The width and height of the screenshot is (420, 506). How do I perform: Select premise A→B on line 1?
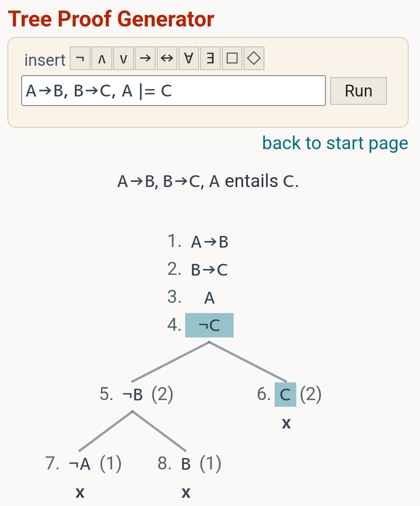[210, 242]
